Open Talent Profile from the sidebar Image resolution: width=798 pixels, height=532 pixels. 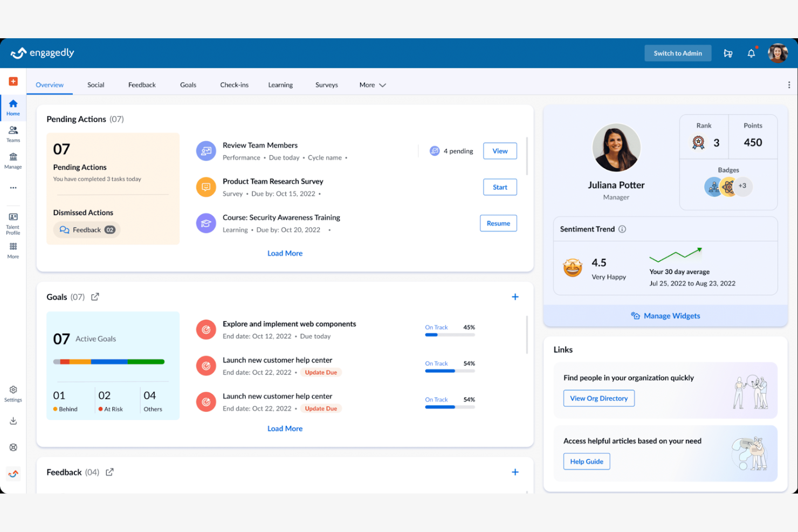pyautogui.click(x=12, y=223)
